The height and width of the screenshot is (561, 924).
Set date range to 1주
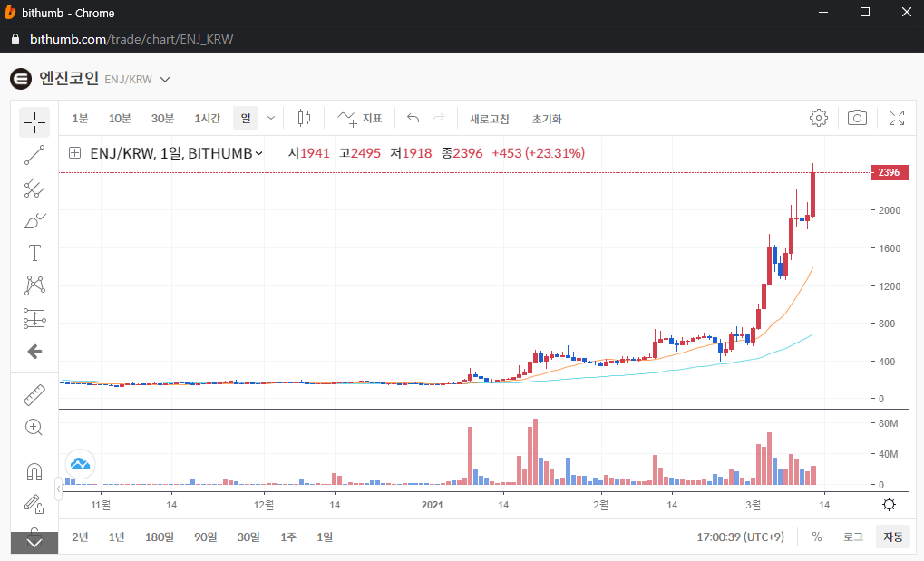tap(288, 537)
